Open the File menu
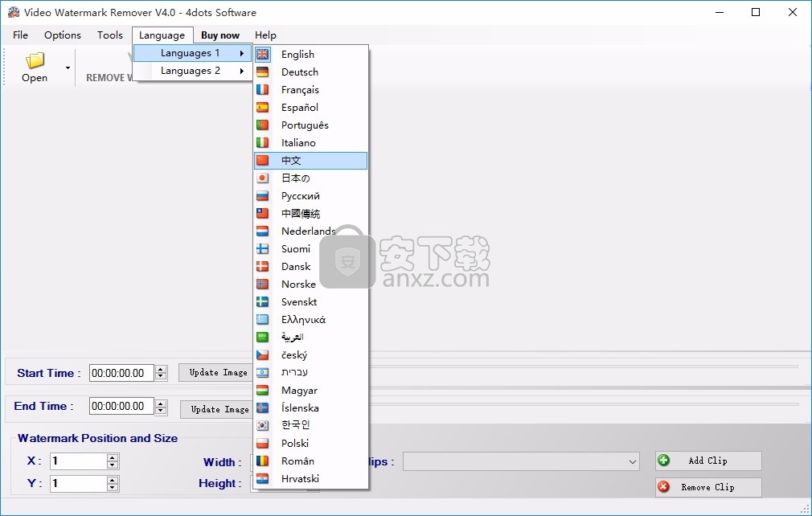 pyautogui.click(x=20, y=35)
